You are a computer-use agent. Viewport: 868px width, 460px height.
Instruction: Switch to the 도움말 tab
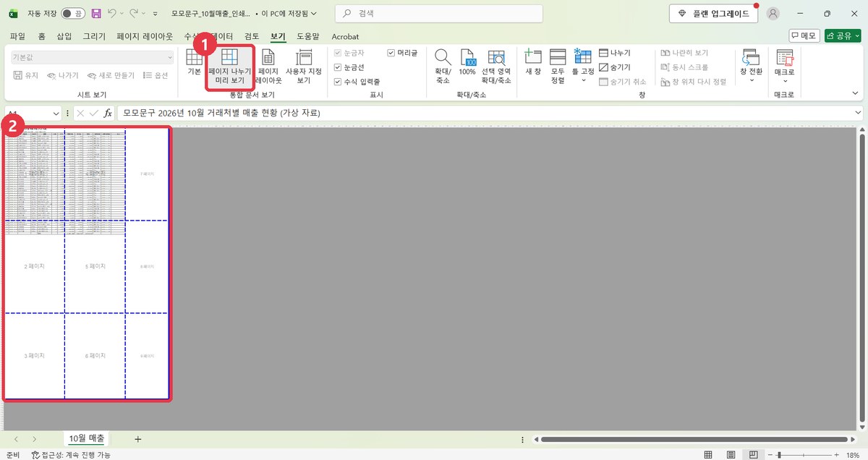tap(308, 36)
